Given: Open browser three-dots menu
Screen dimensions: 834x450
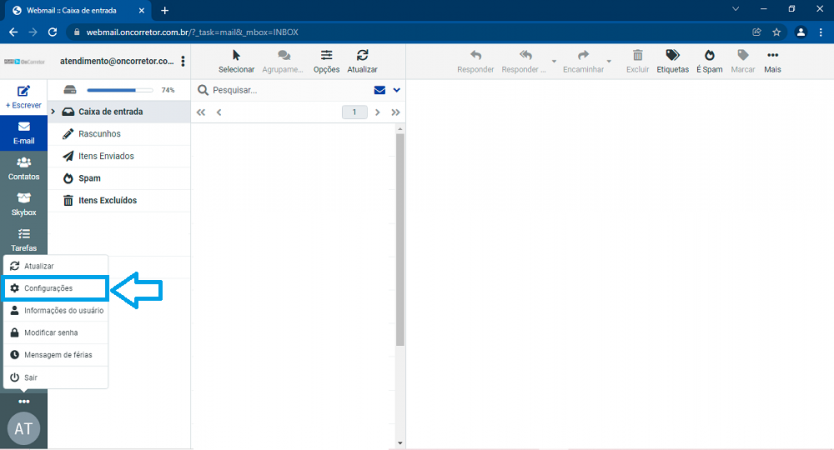Looking at the screenshot, I should point(821,32).
